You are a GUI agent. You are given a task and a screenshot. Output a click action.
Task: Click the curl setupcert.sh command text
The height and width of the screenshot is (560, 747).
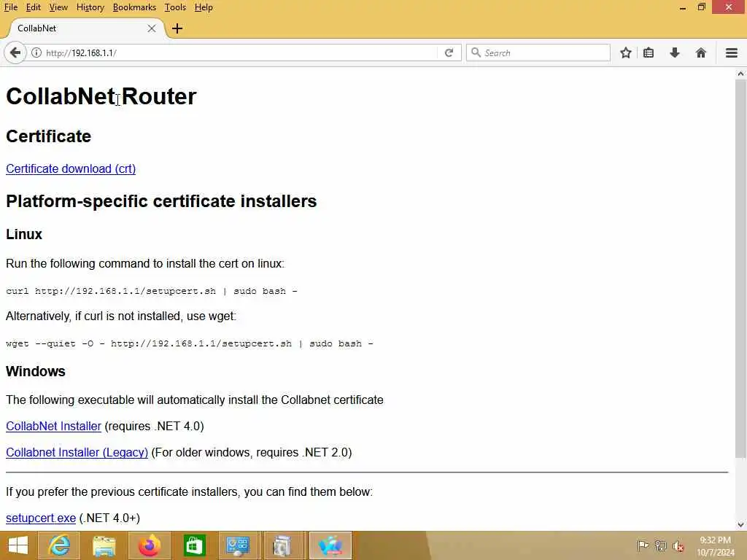pos(152,291)
